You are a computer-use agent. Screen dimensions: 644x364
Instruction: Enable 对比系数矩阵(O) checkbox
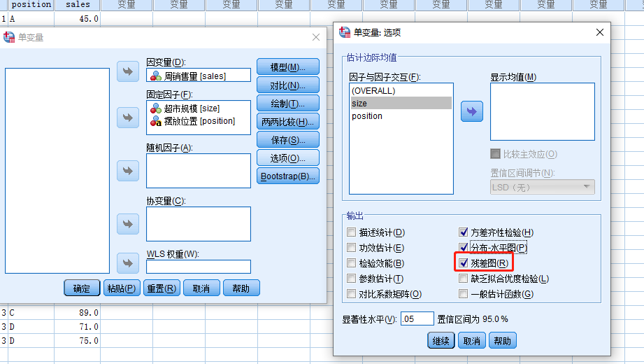pos(351,294)
